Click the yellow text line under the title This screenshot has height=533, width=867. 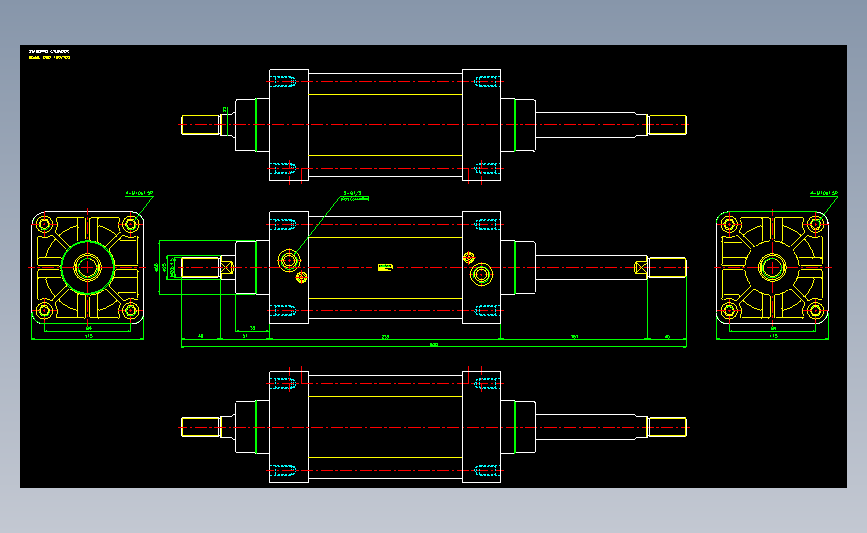pyautogui.click(x=49, y=58)
